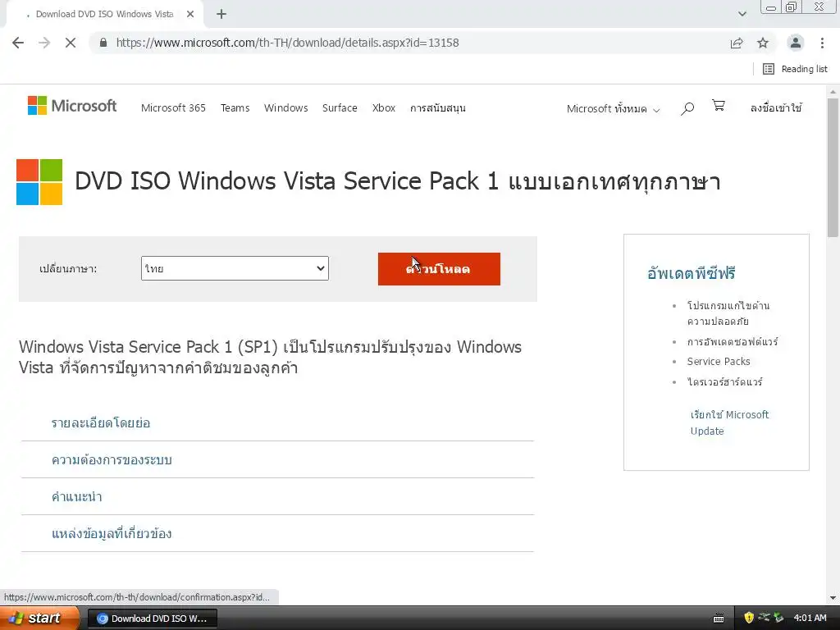The width and height of the screenshot is (840, 630).
Task: Click เรียกใช้ Microsoft Update link
Action: [729, 422]
